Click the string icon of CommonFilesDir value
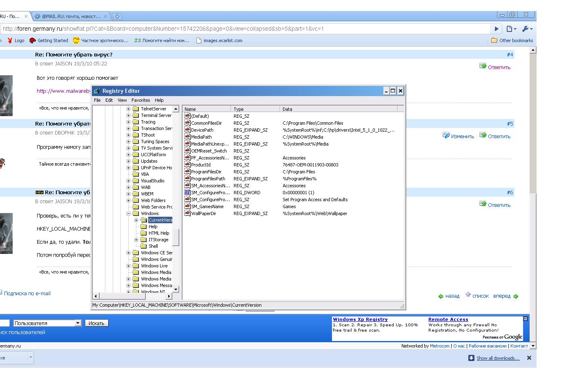The width and height of the screenshot is (588, 368). (x=187, y=123)
